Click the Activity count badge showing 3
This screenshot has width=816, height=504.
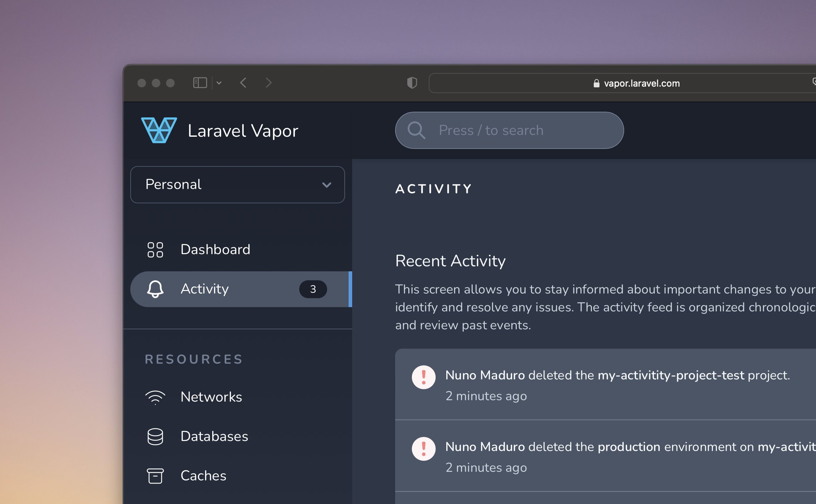(x=313, y=289)
